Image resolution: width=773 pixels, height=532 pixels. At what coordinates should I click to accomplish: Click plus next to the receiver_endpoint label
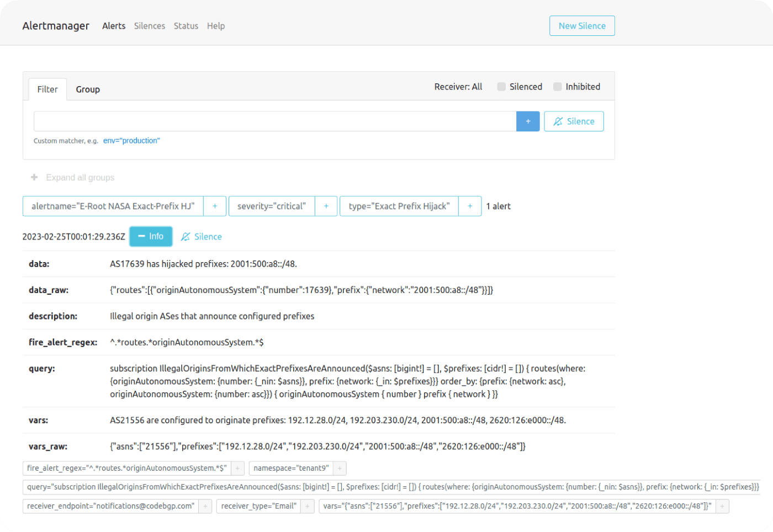pyautogui.click(x=205, y=506)
